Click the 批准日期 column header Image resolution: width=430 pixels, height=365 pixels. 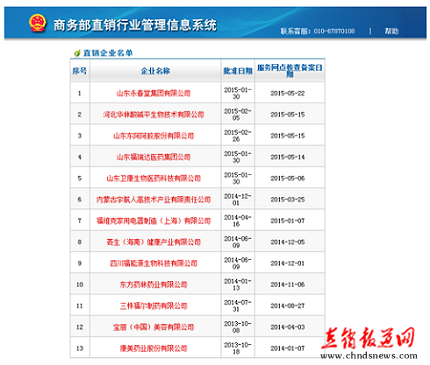pyautogui.click(x=238, y=71)
